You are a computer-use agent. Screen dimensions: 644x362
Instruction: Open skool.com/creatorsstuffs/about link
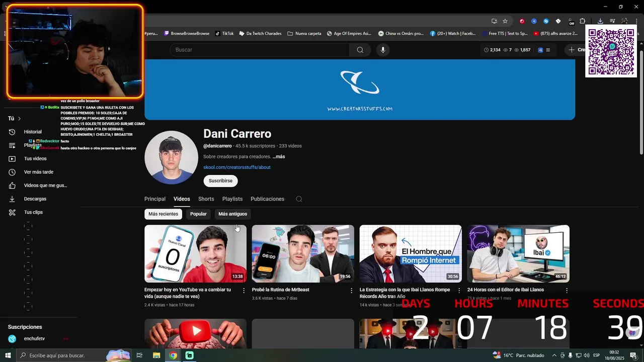(237, 167)
